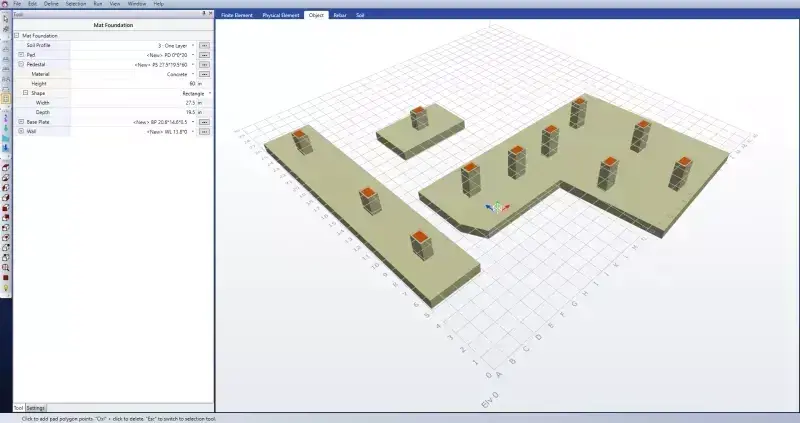Click the magnifier zoom icon

point(6,267)
